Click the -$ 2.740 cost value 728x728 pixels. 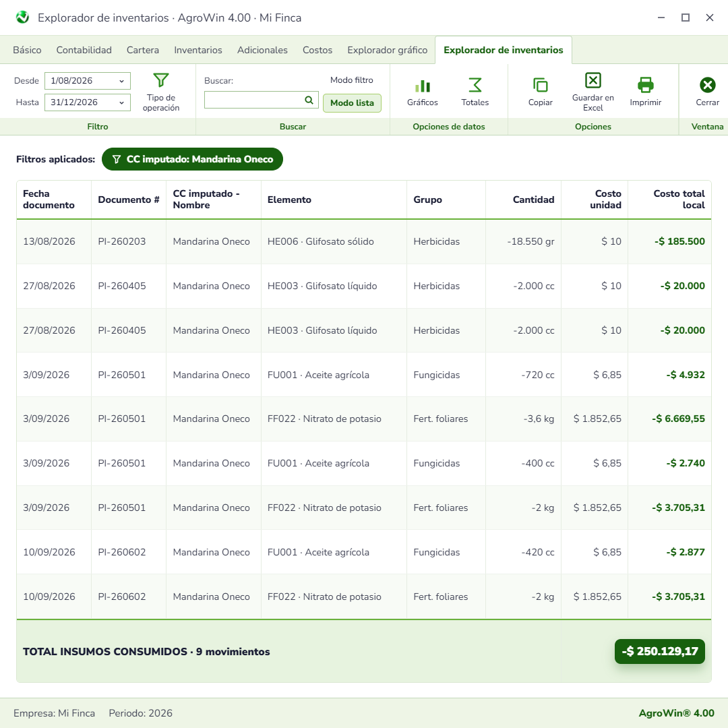pyautogui.click(x=686, y=463)
